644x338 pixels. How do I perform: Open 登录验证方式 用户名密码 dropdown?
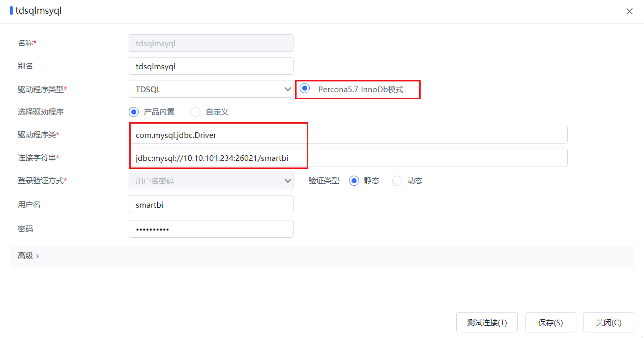211,181
